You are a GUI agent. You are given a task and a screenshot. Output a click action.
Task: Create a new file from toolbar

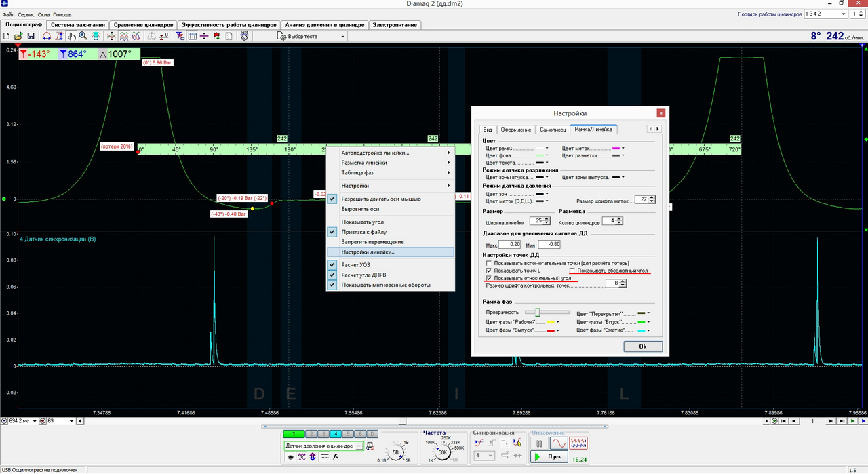point(6,36)
